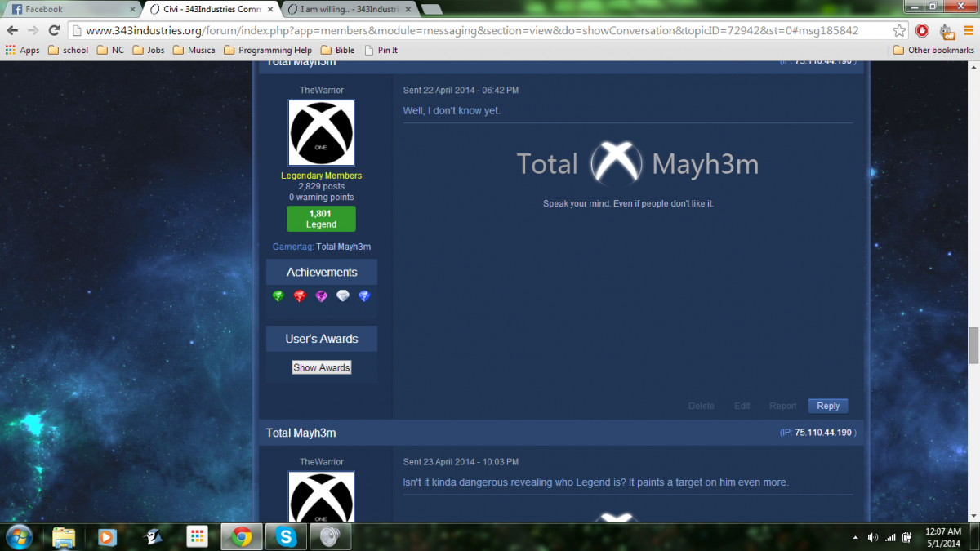
Task: Bookmark this page with the star icon
Action: (x=898, y=31)
